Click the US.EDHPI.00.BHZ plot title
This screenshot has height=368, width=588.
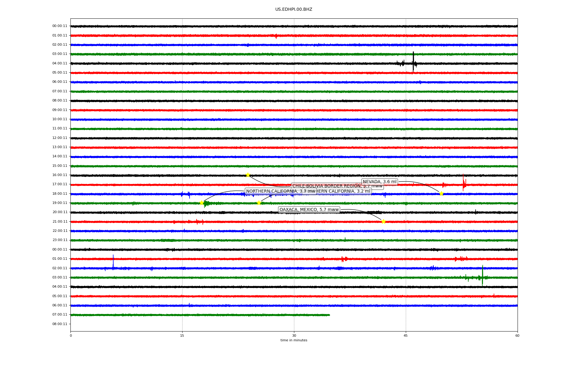click(x=294, y=10)
